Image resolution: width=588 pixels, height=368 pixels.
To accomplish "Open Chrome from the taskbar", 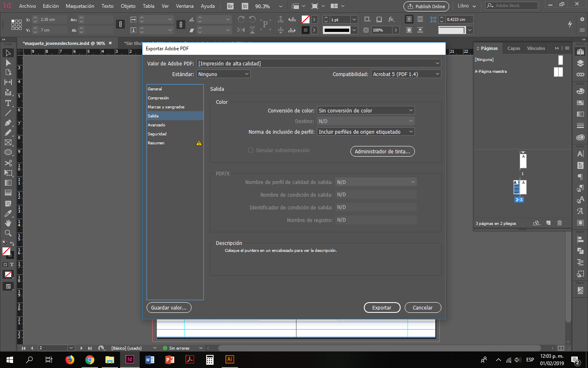I will (90, 359).
